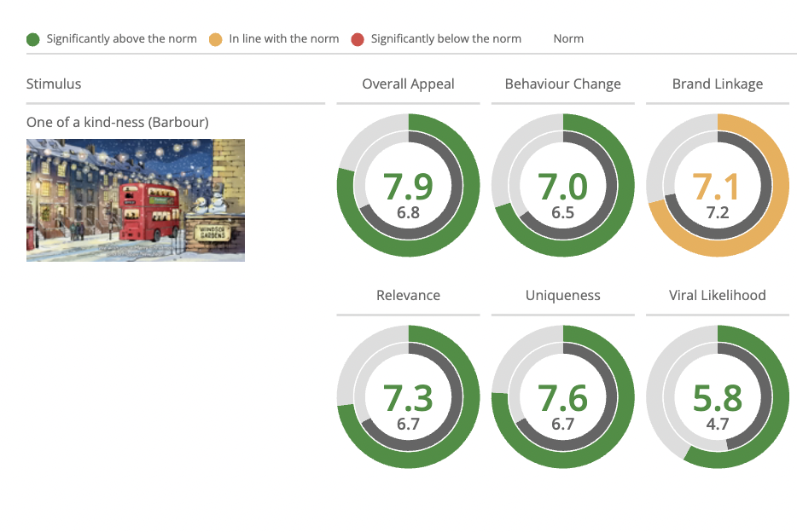Click the 'Brand Linkage' metric heading
797x532 pixels.
click(717, 84)
